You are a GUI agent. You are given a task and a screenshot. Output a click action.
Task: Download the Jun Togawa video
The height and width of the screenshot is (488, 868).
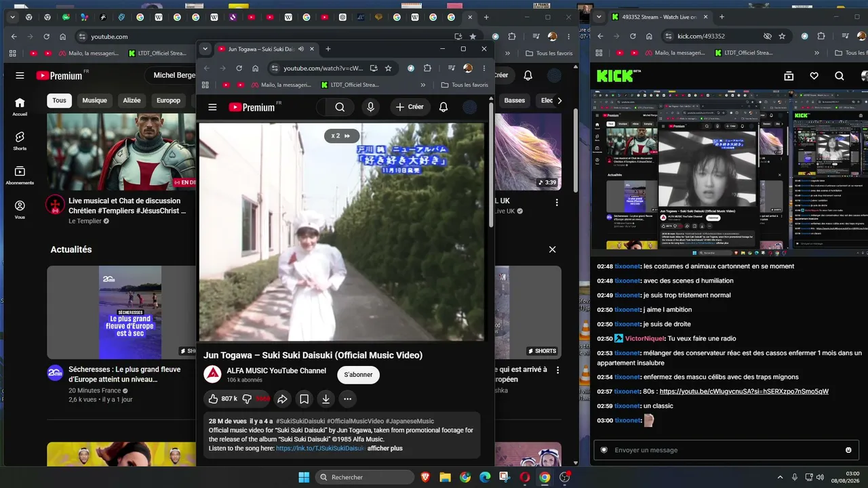tap(326, 399)
